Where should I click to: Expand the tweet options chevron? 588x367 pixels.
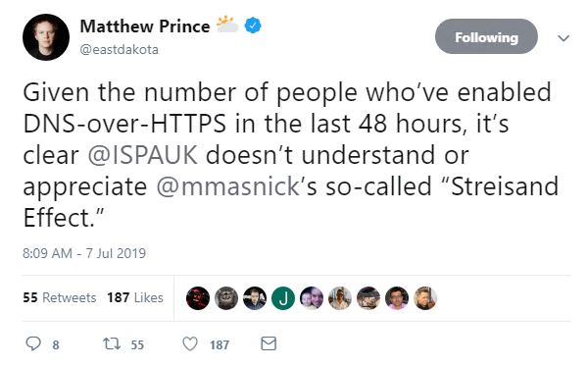pos(563,38)
